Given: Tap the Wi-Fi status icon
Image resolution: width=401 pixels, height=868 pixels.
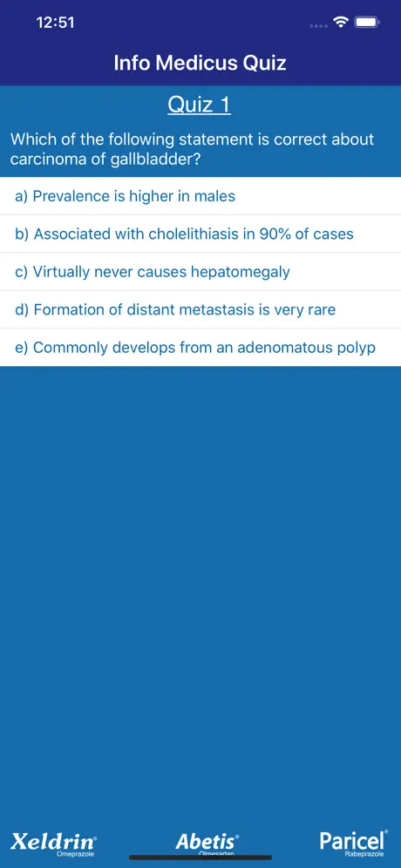Looking at the screenshot, I should tap(341, 22).
